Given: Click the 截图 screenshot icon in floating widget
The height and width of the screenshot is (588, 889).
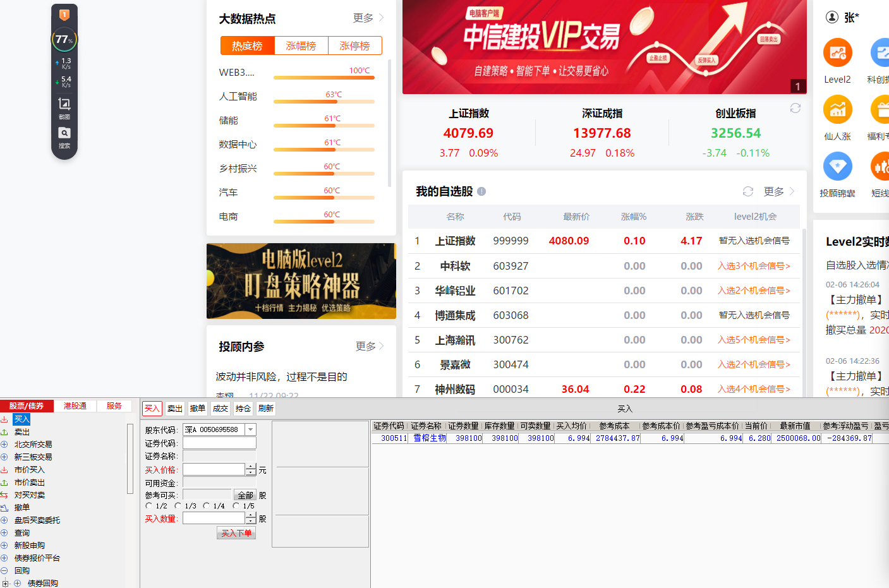Looking at the screenshot, I should coord(64,104).
